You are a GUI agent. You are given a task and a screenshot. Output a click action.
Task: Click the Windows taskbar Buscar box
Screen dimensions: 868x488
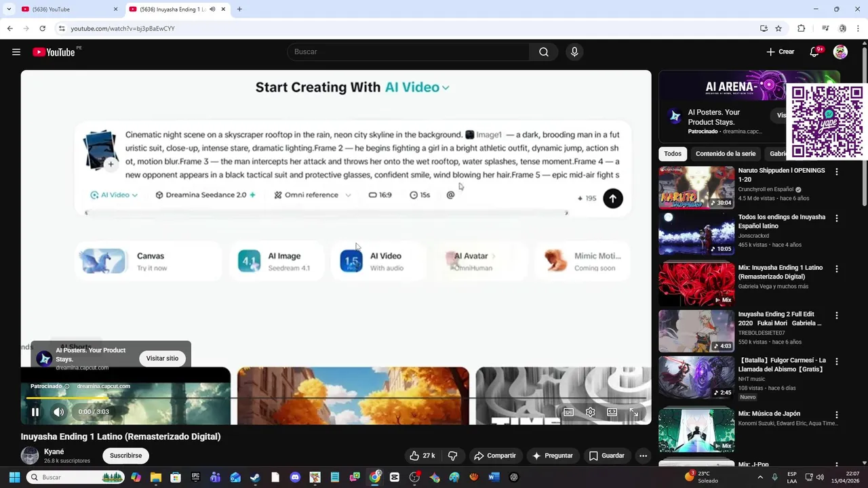coord(75,478)
